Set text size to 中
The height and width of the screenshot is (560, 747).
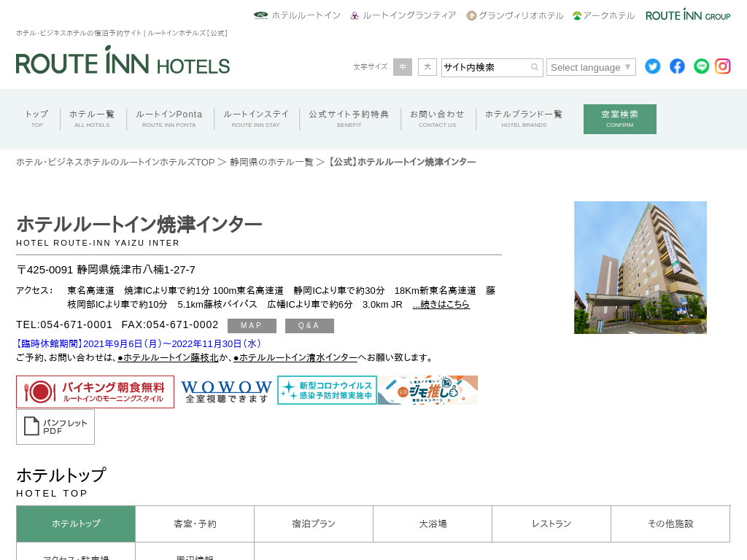pos(403,67)
